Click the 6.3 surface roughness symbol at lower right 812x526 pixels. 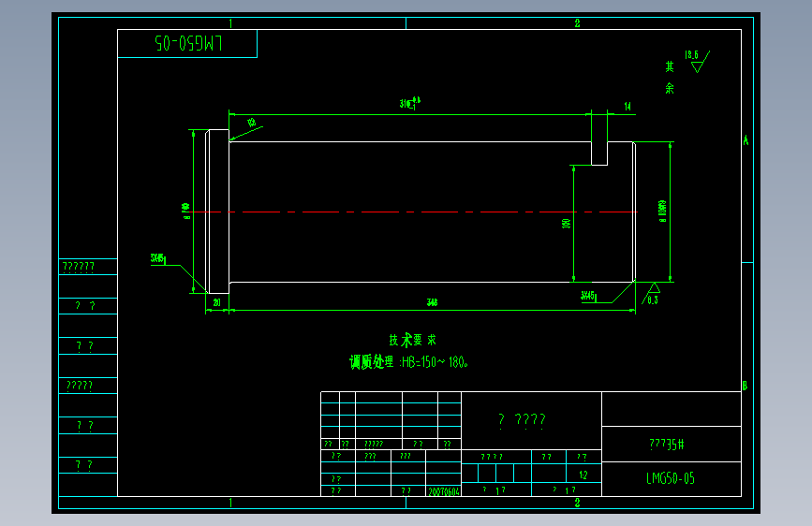click(x=652, y=295)
